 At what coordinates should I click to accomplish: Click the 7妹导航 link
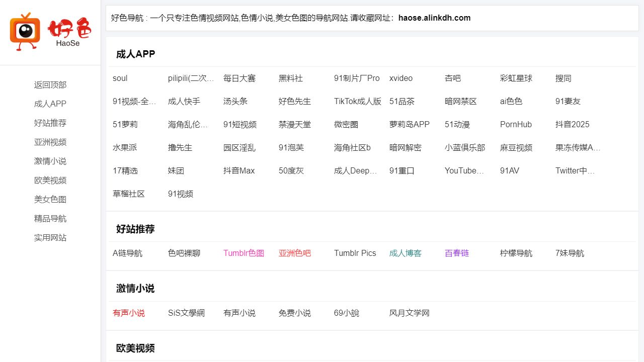click(x=570, y=253)
